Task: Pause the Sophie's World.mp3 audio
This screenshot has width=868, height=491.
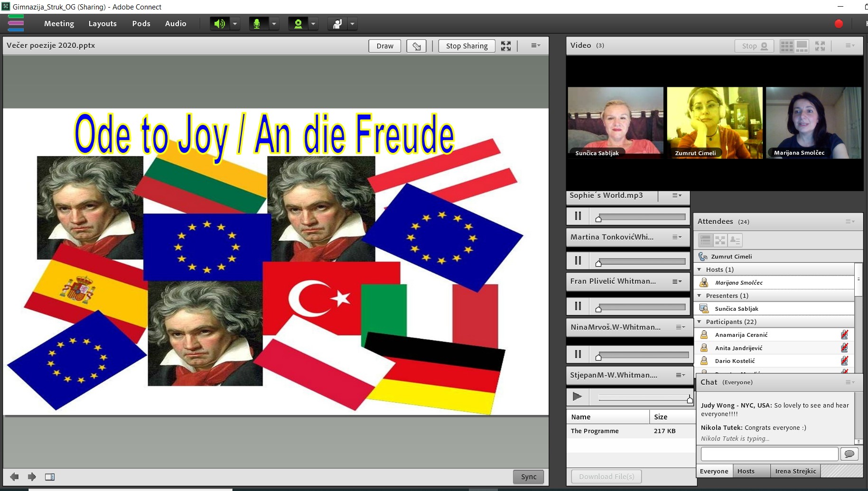Action: pyautogui.click(x=578, y=216)
